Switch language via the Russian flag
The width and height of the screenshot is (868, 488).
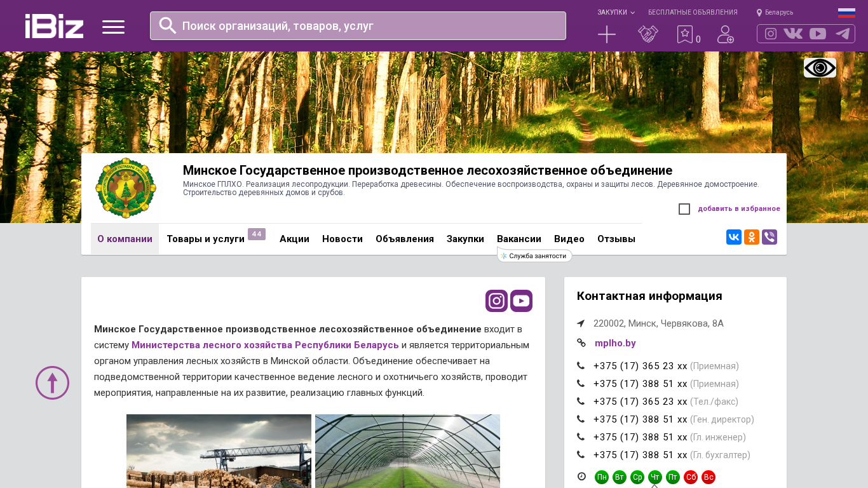tap(846, 13)
